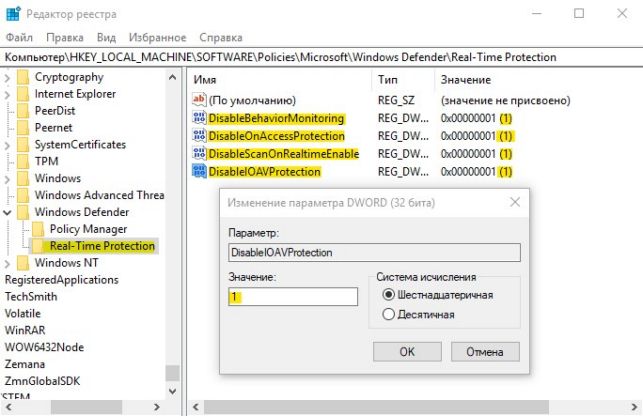The height and width of the screenshot is (416, 643).
Task: Click the values pane scroll right arrow
Action: pos(634,407)
